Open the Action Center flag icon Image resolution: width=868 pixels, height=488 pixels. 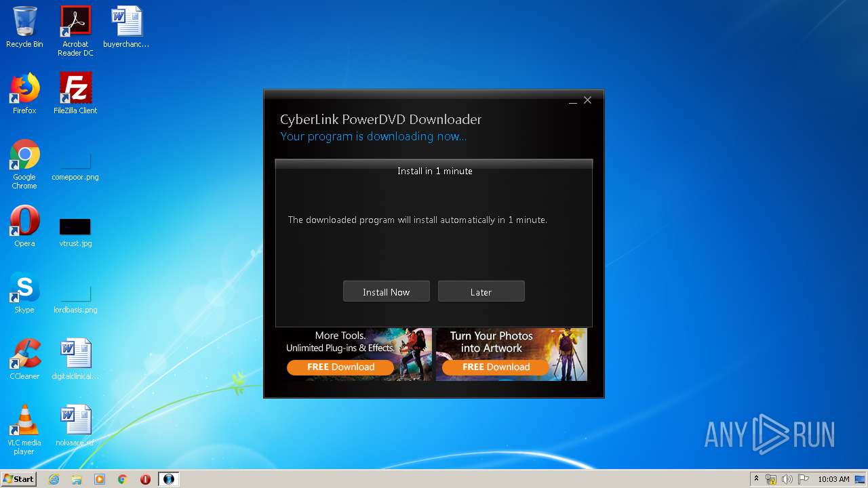(x=804, y=479)
